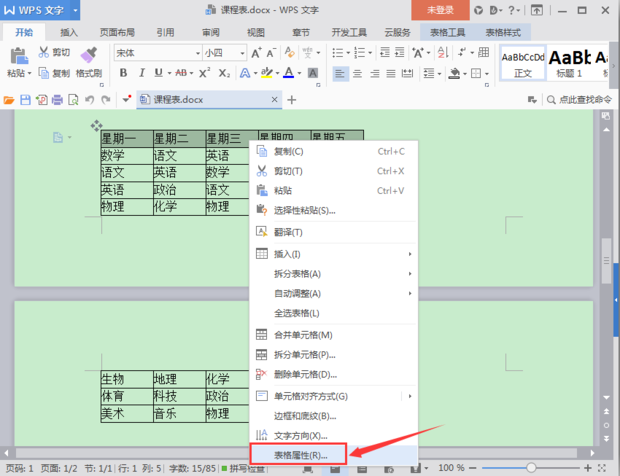The width and height of the screenshot is (620, 476).
Task: Close the 课程表.docx document tab
Action: pos(274,100)
